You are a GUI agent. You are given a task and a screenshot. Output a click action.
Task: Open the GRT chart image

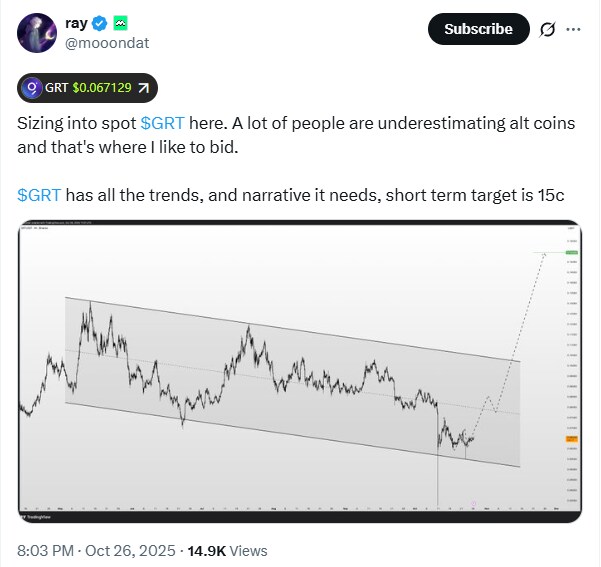pyautogui.click(x=300, y=372)
